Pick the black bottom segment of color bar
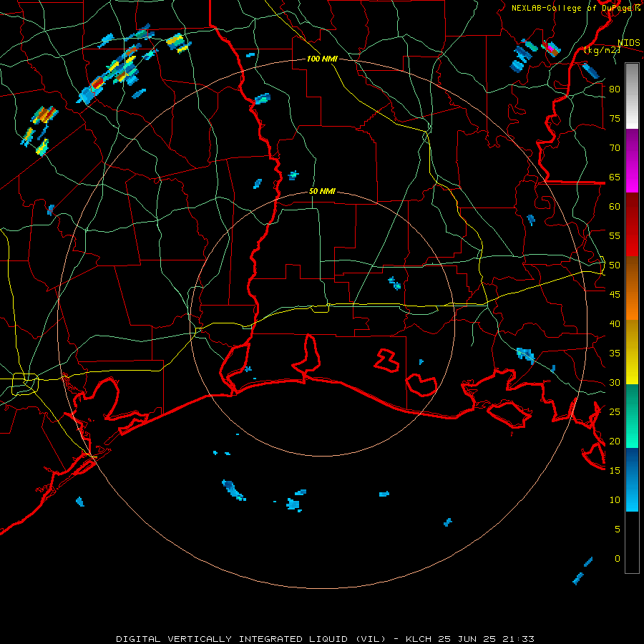Screen dimensions: 644x644 [632, 542]
